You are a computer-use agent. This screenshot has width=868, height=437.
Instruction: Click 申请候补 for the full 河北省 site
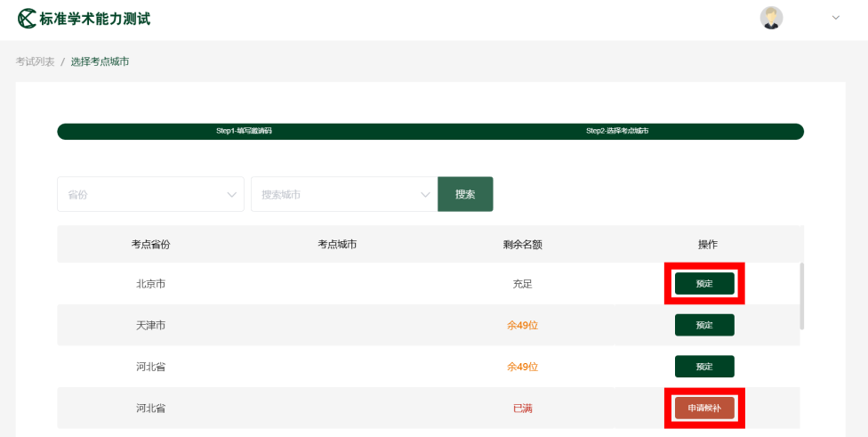pos(704,408)
